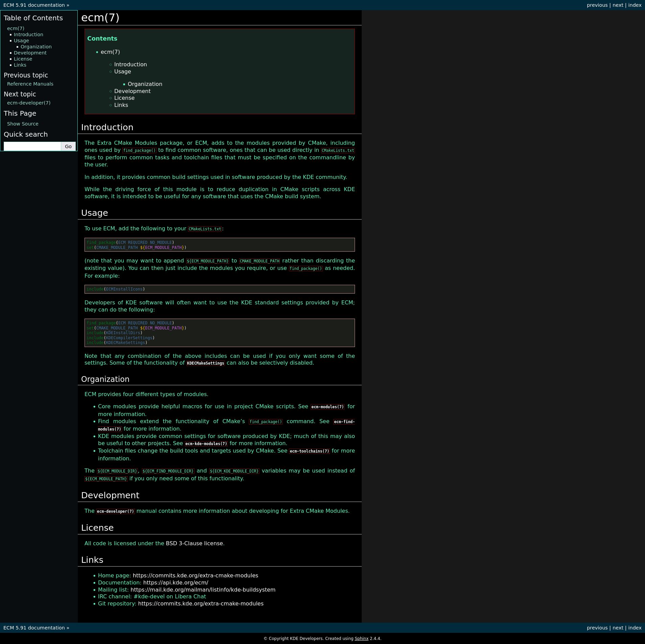Click the Organization section heading

point(105,379)
